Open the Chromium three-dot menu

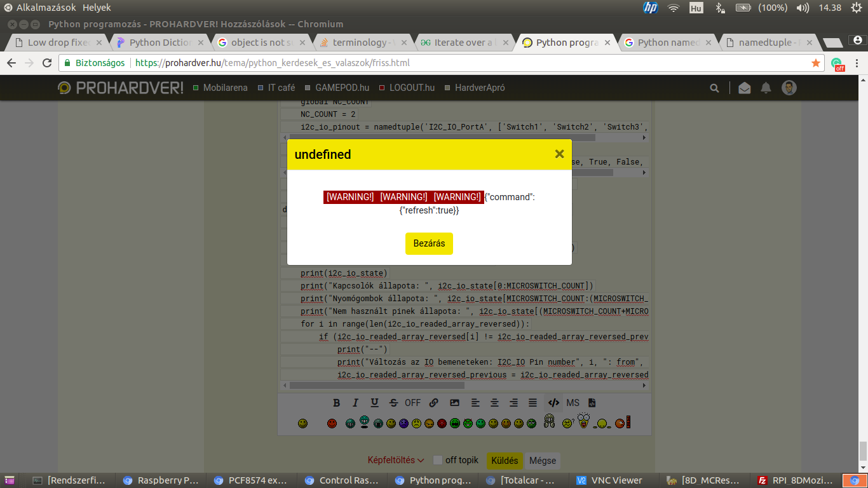(857, 63)
